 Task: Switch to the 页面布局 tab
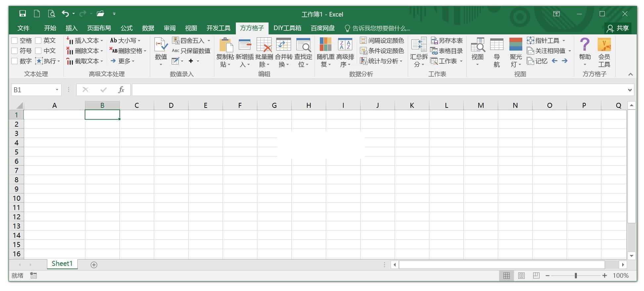(99, 28)
